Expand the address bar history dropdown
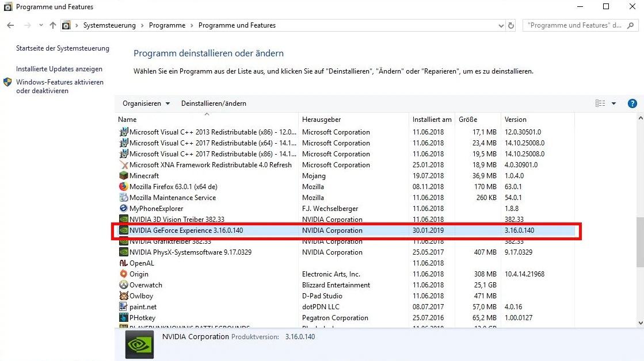The height and width of the screenshot is (361, 644). click(x=501, y=25)
